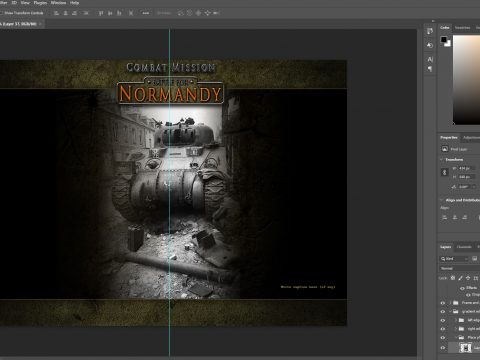Select the Pan 3D camera icon
Image resolution: width=480 pixels, height=360 pixels.
click(x=198, y=13)
